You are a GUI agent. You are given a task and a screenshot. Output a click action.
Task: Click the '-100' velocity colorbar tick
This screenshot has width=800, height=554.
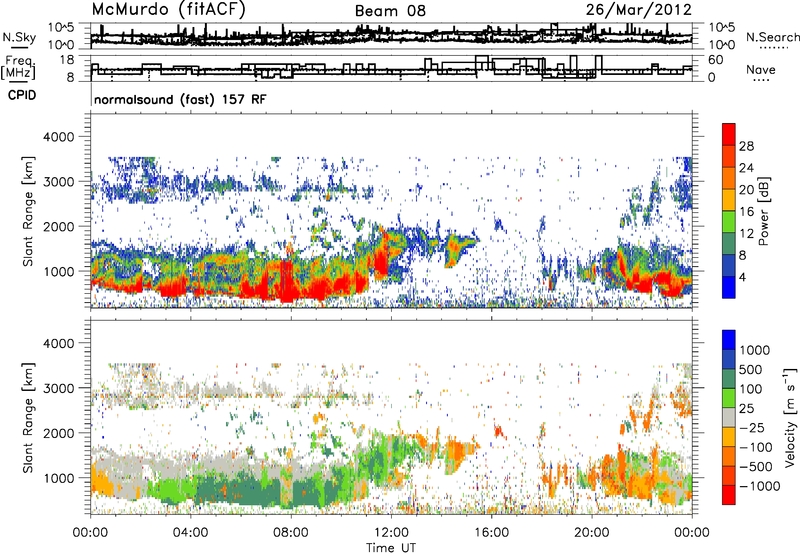[756, 447]
